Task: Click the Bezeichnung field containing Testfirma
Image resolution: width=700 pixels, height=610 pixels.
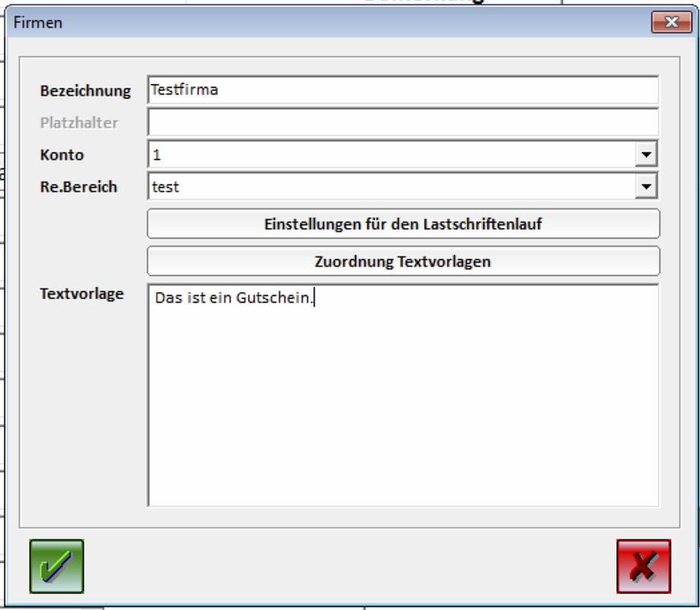Action: point(403,90)
